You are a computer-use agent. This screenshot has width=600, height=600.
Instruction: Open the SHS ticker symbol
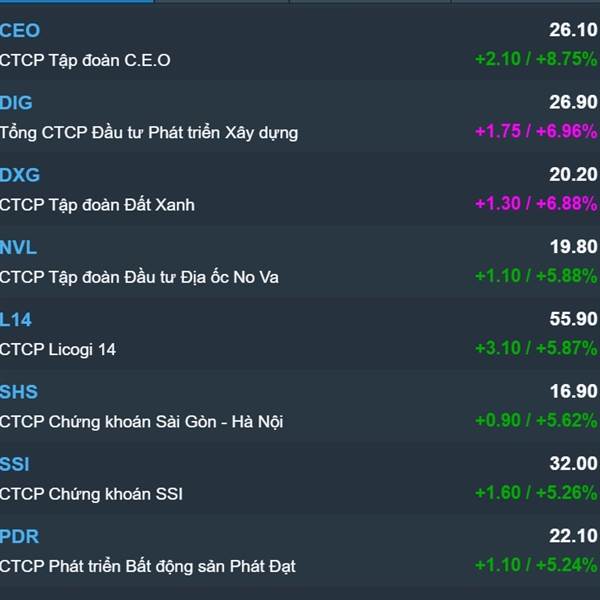coord(19,392)
